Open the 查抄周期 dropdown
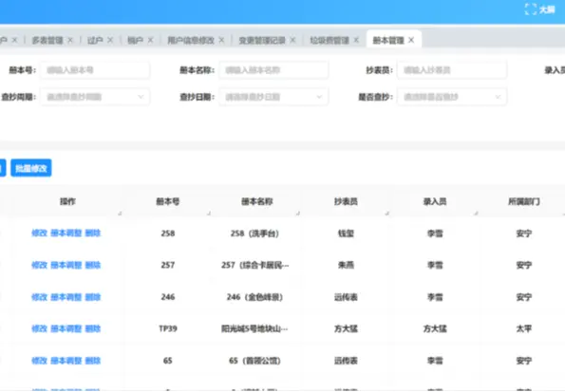Image resolution: width=565 pixels, height=392 pixels. (95, 97)
